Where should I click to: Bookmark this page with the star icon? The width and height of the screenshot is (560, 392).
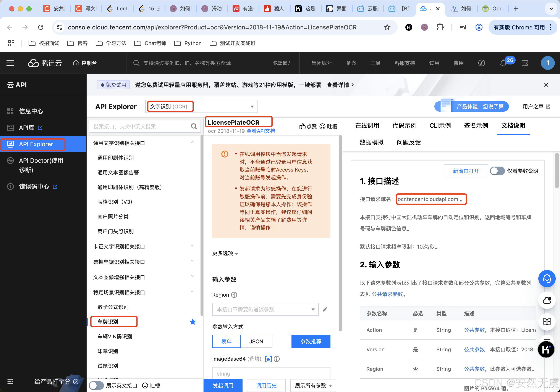point(387,27)
